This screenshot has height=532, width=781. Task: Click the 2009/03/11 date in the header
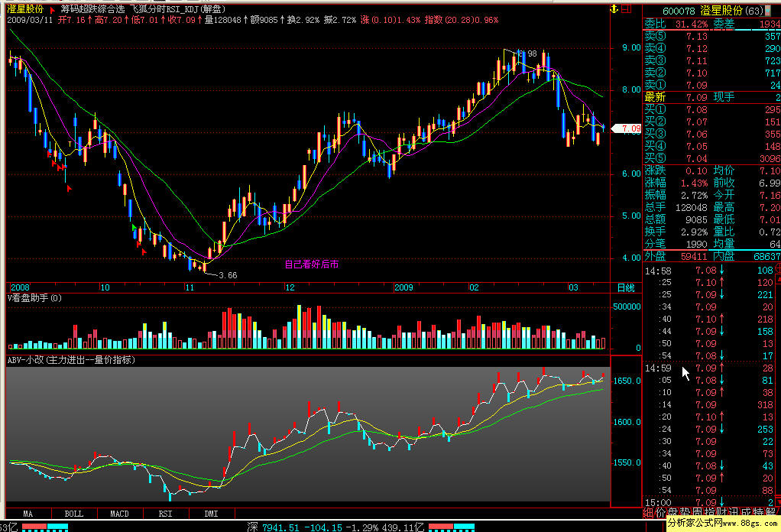coord(30,20)
